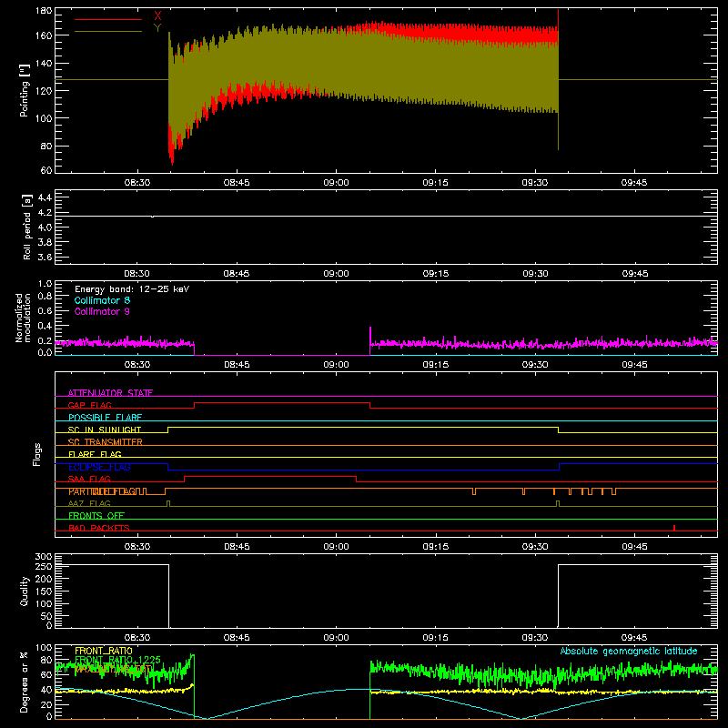This screenshot has width=728, height=728.
Task: Click the olive 'AAZ_FLAG' label
Action: click(89, 503)
